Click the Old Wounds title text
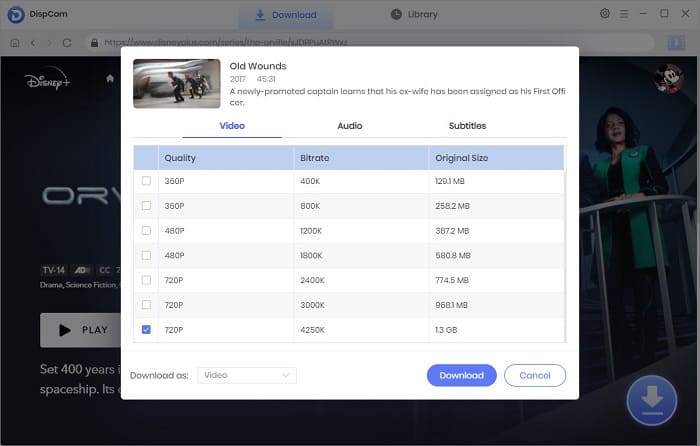Image resolution: width=700 pixels, height=446 pixels. [x=258, y=66]
